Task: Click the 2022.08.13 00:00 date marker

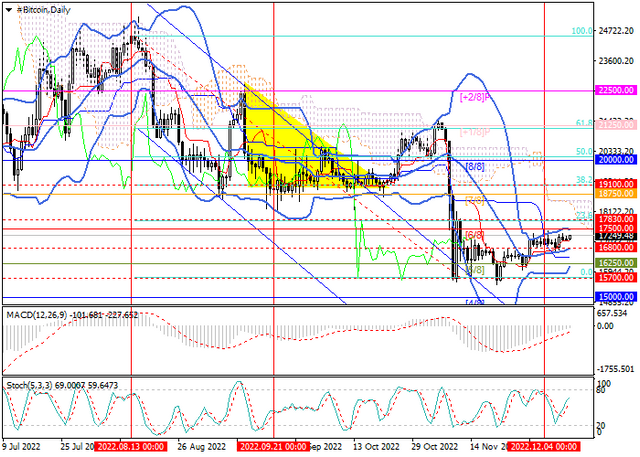Action: click(x=131, y=446)
